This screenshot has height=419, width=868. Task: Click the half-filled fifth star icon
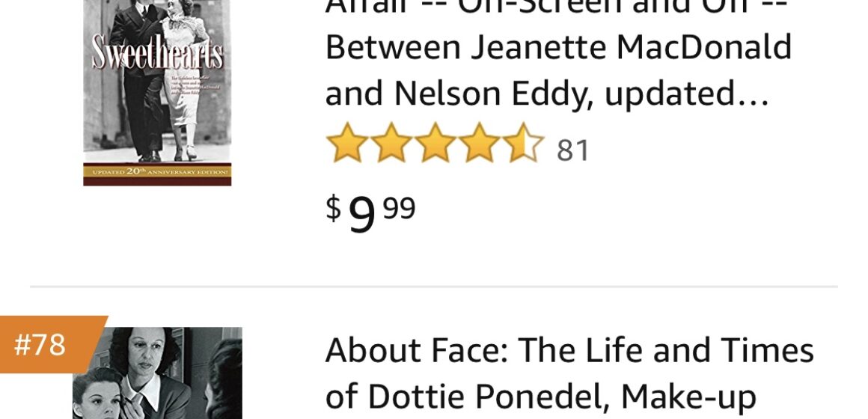522,144
